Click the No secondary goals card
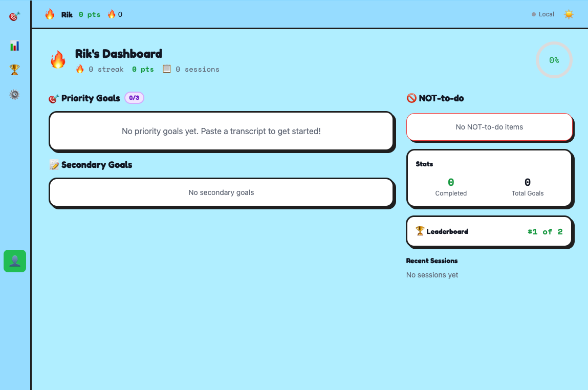The height and width of the screenshot is (390, 588). (221, 192)
